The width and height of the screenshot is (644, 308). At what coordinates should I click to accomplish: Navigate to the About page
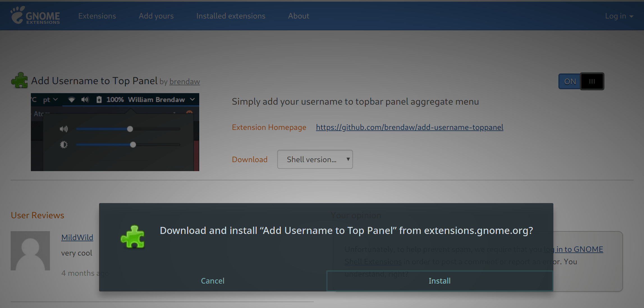(x=298, y=16)
